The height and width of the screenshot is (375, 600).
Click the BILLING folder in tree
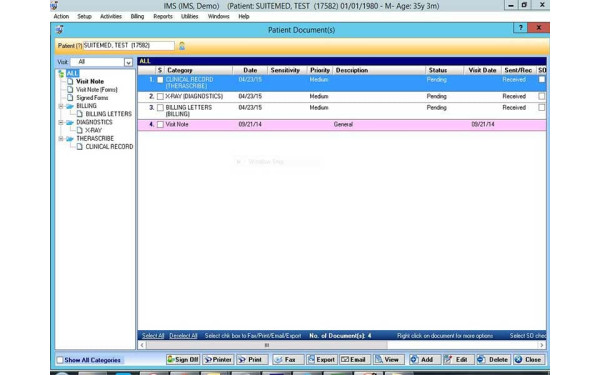pos(86,106)
